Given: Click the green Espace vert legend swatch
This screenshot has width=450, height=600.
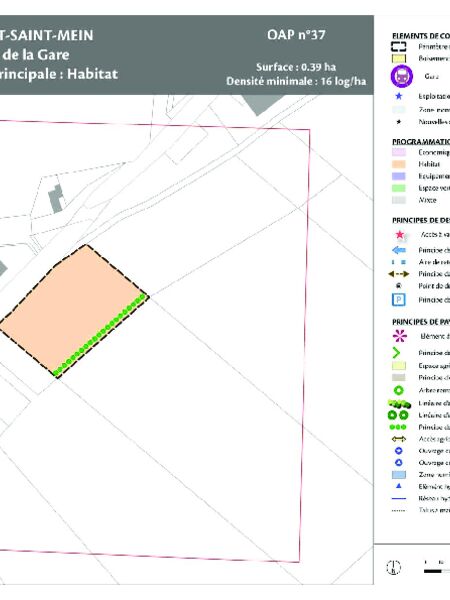Looking at the screenshot, I should click(x=399, y=188).
